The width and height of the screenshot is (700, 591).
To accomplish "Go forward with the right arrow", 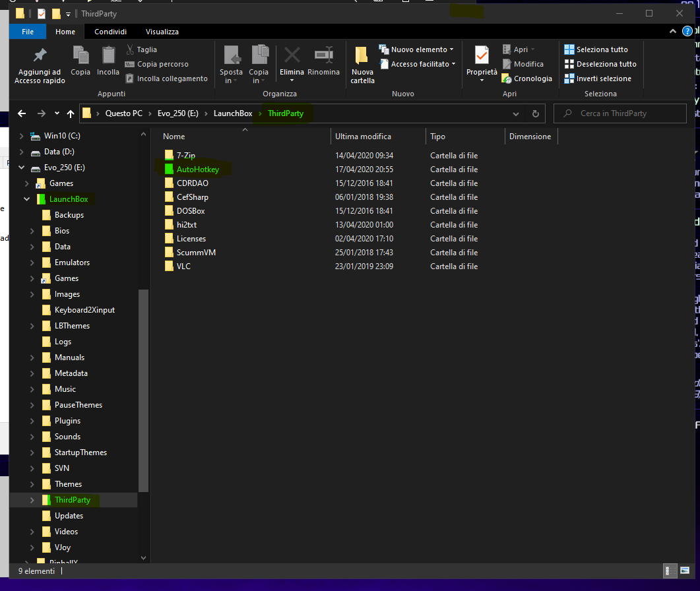I will coord(41,113).
